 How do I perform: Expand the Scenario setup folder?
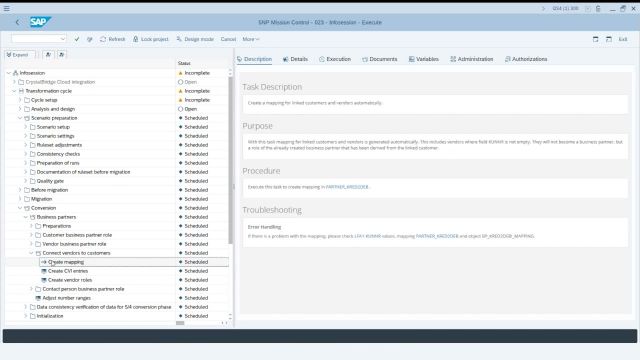click(x=26, y=127)
